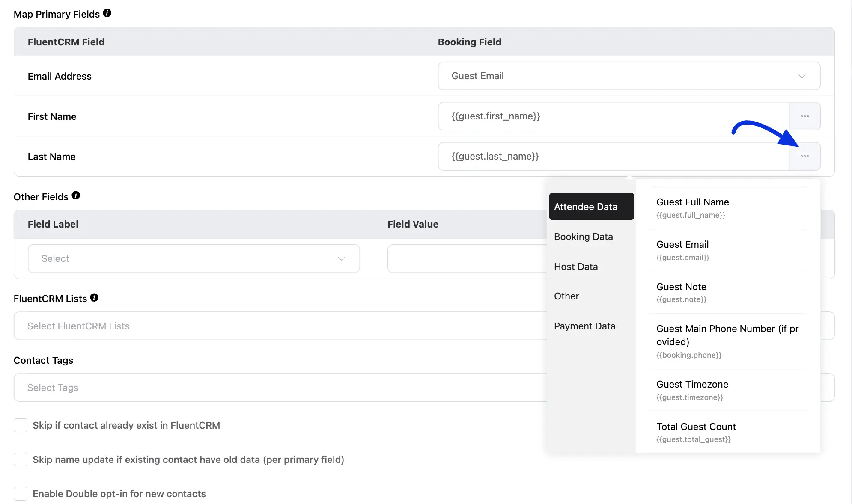Toggle Enable Double opt-in for new contacts
The height and width of the screenshot is (504, 852).
pos(21,494)
